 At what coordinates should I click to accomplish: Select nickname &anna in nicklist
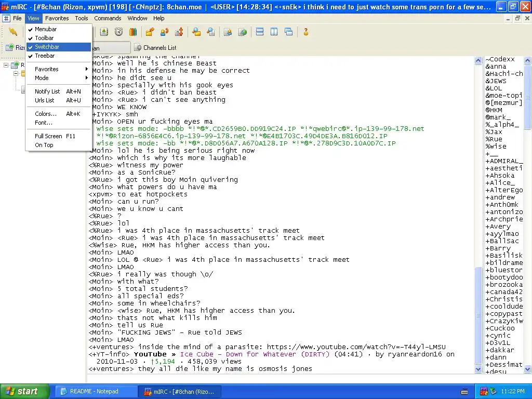pos(496,66)
